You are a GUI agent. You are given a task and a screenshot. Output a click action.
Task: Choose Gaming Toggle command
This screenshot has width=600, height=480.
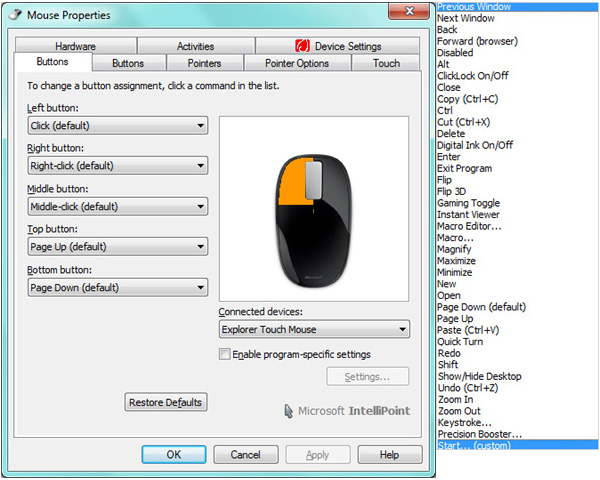tap(517, 203)
